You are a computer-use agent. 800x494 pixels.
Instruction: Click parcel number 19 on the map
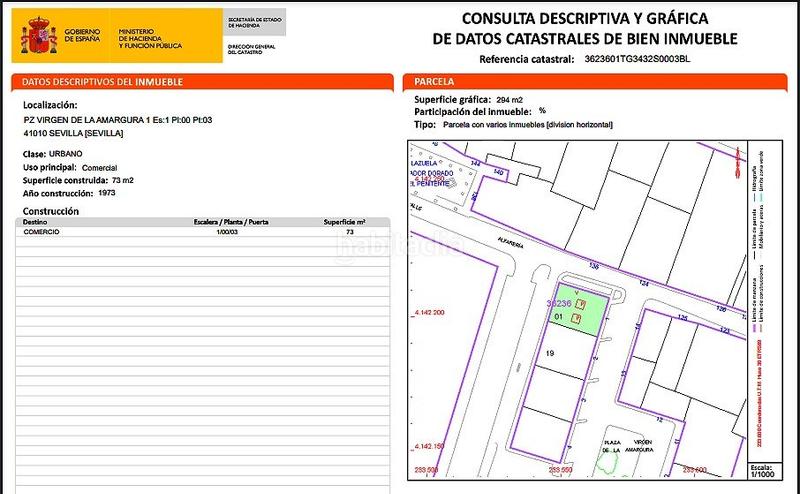pos(551,353)
